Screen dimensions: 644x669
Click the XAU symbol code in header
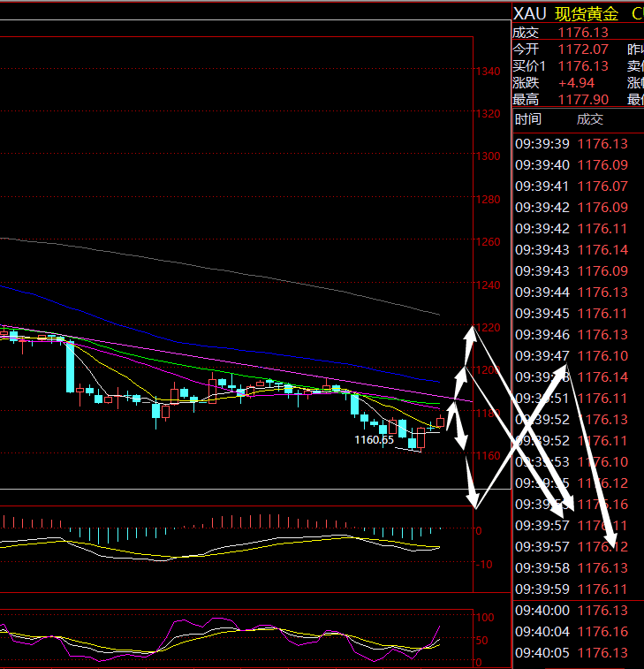(530, 13)
